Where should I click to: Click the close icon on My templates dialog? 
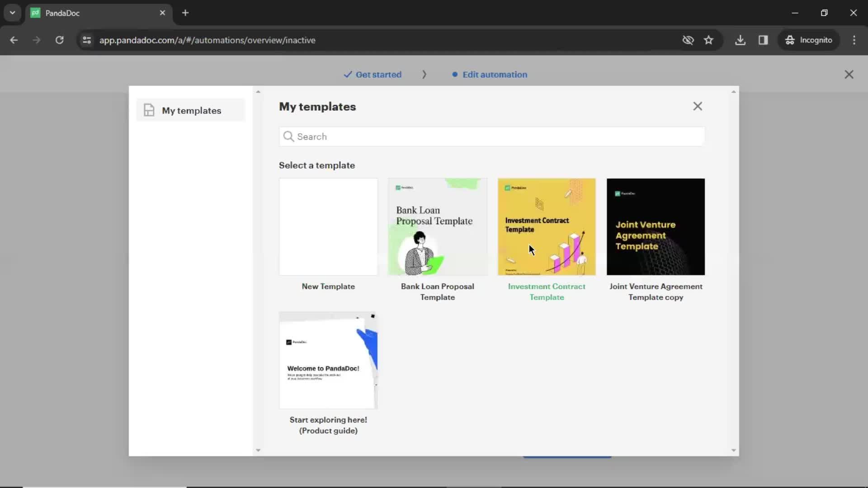(x=698, y=106)
